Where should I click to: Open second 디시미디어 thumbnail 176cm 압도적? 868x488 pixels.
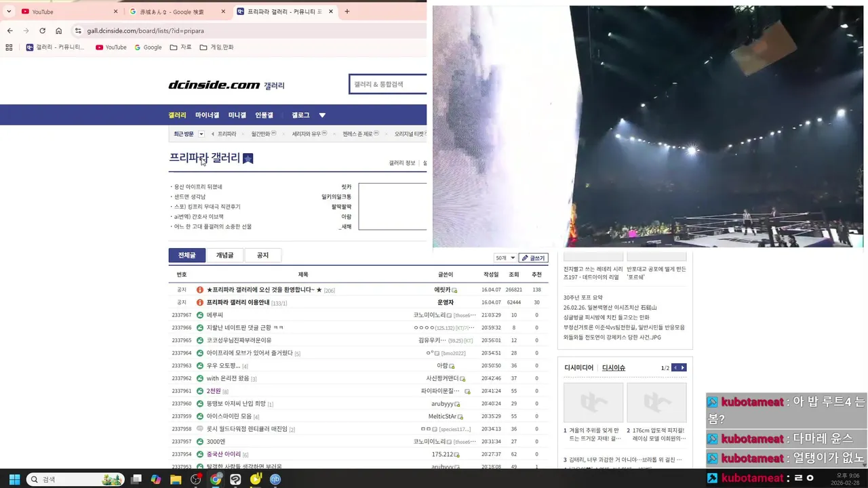click(x=656, y=403)
